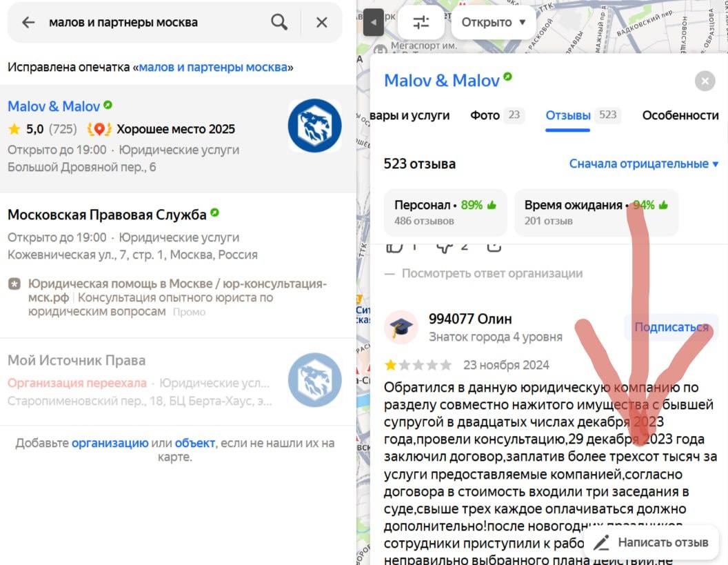This screenshot has height=565, width=728.
Task: Click the 'Большой Дровяной пер., 6' address
Action: 82,167
